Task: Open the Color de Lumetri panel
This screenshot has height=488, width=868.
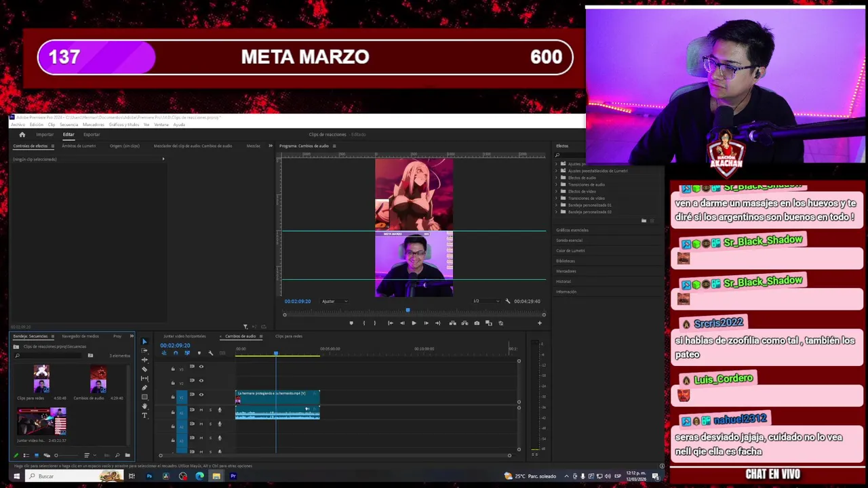Action: pos(570,250)
